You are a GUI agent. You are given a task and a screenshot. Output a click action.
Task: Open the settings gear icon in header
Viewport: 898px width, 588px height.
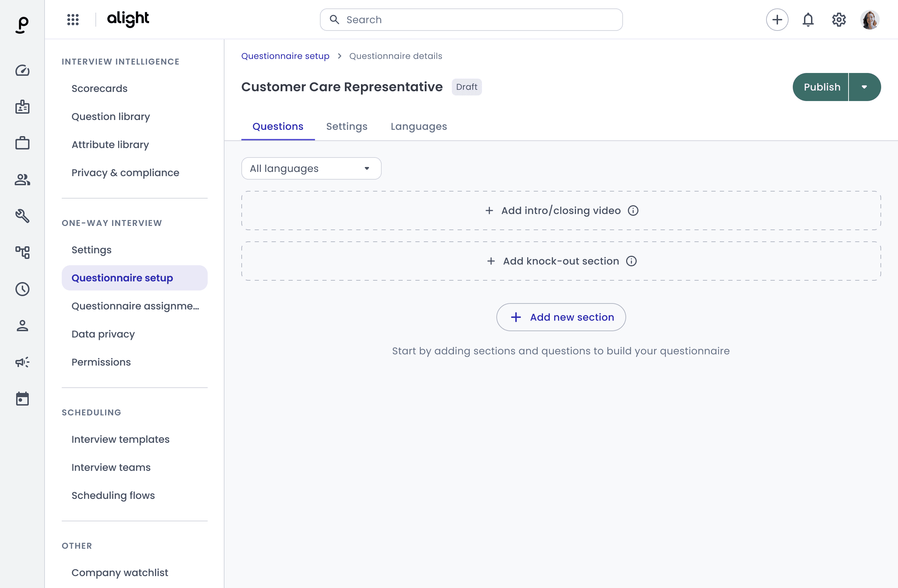click(839, 20)
